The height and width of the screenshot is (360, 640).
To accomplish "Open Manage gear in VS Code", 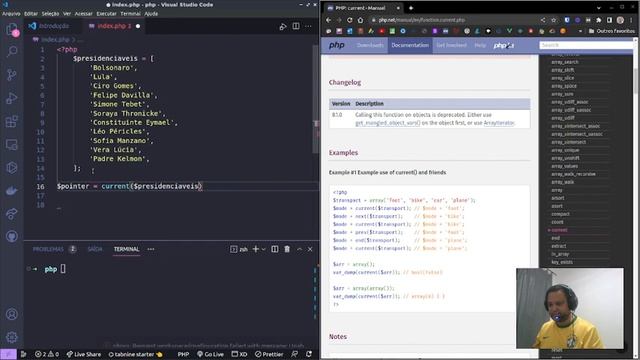I will tap(12, 337).
